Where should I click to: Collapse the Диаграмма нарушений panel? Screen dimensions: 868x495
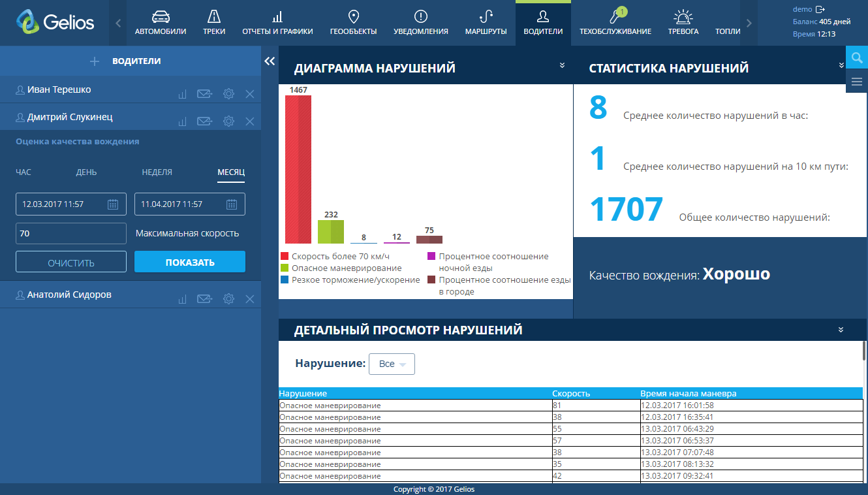pyautogui.click(x=561, y=65)
